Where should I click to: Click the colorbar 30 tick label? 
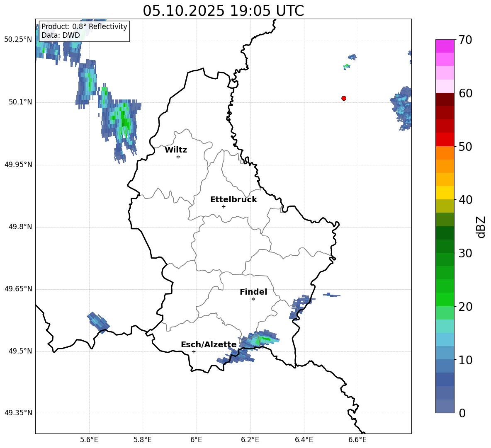coord(465,253)
